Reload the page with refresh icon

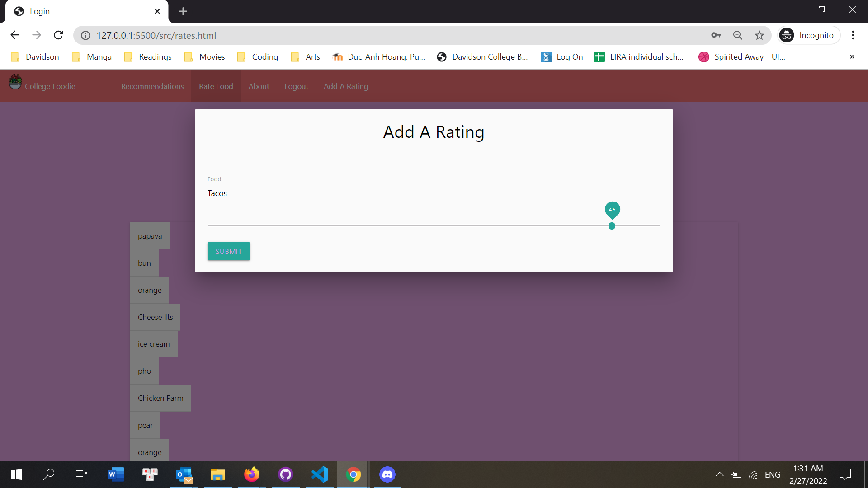[58, 35]
